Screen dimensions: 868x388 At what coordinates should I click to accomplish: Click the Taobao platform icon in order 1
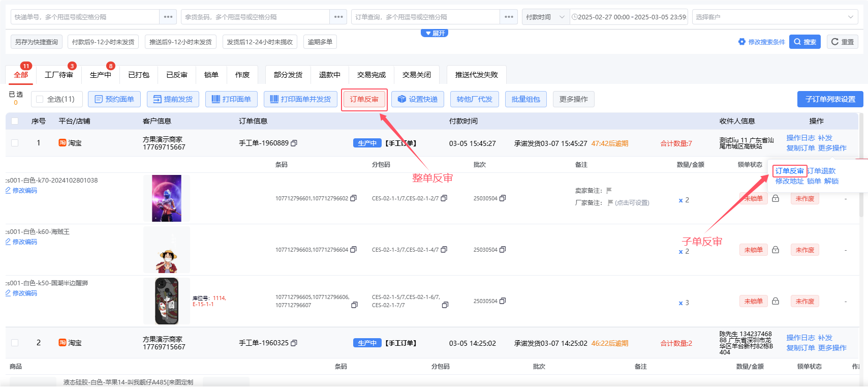click(63, 143)
